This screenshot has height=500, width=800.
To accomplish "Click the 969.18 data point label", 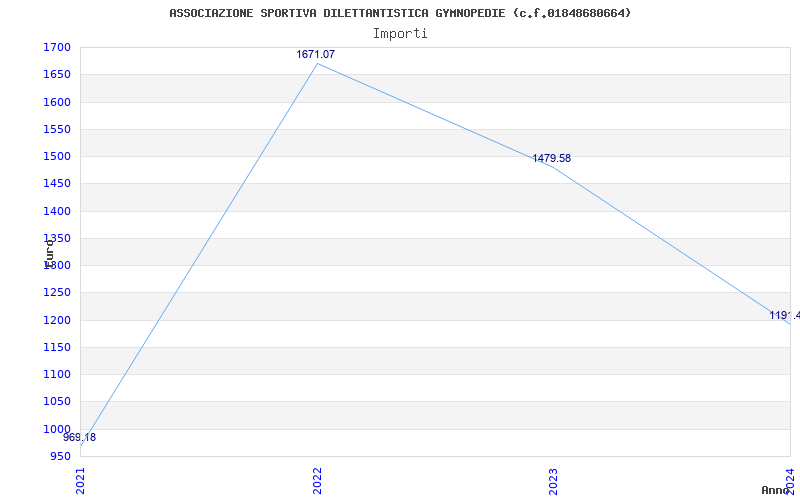I will [80, 437].
